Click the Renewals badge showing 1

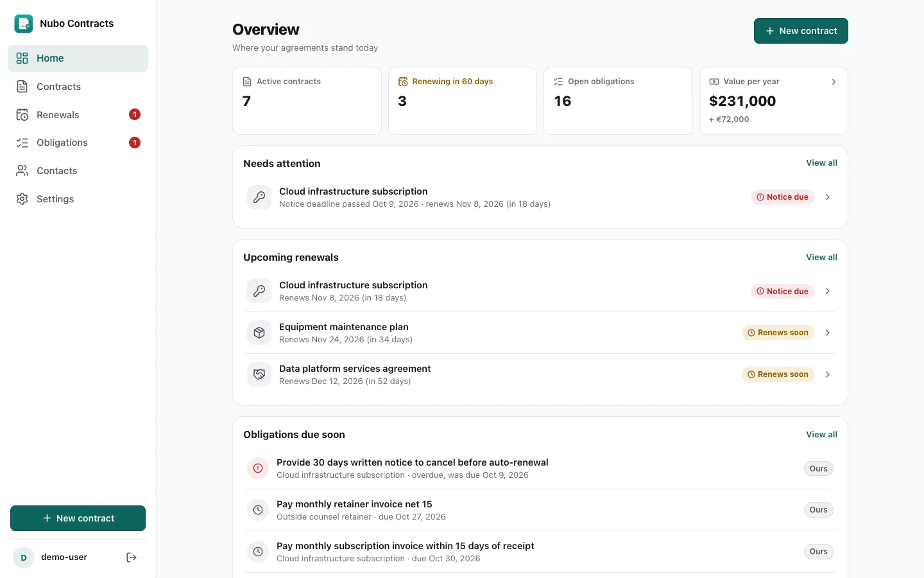(135, 114)
